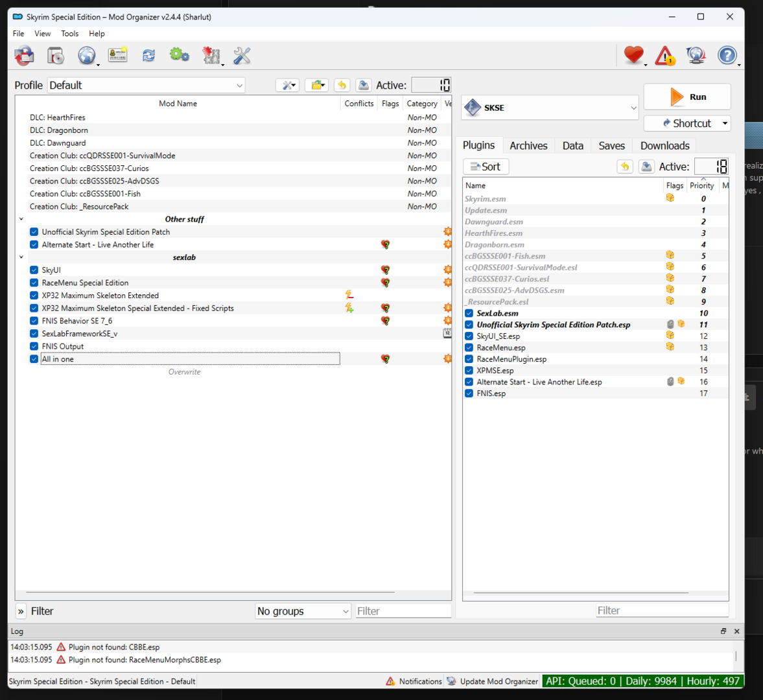The width and height of the screenshot is (763, 700).
Task: Click the plugin list Filter input field
Action: tap(662, 611)
